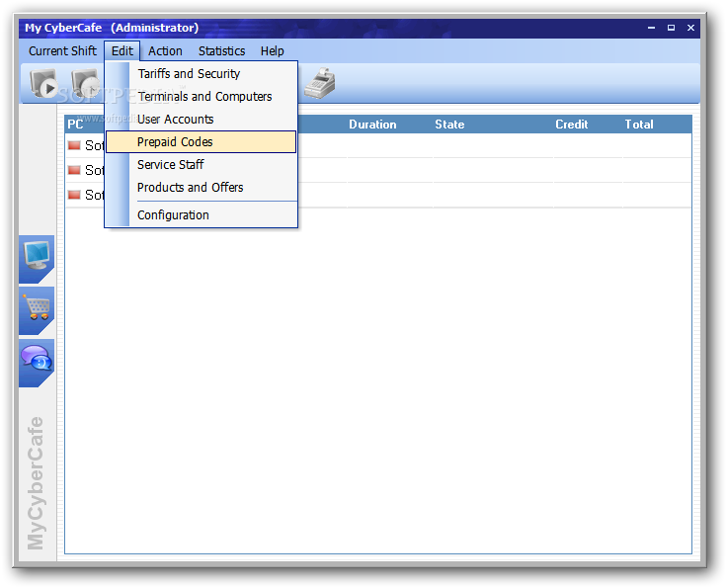Sort by the State column header
This screenshot has height=588, width=727.
(449, 125)
